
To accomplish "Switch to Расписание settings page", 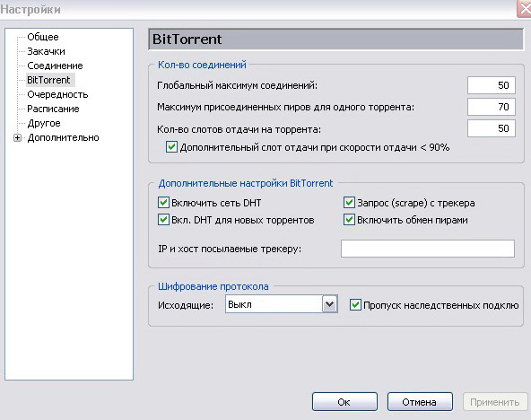I will pyautogui.click(x=53, y=109).
